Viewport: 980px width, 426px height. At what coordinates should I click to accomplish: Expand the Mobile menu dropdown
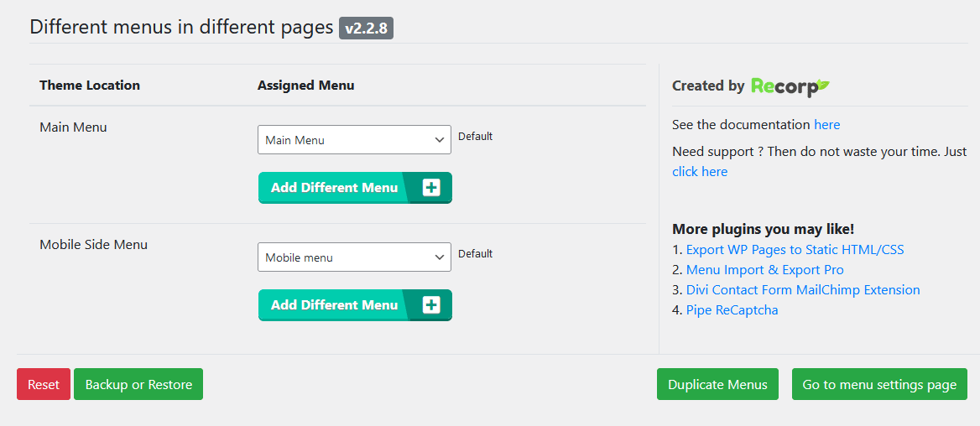(354, 257)
